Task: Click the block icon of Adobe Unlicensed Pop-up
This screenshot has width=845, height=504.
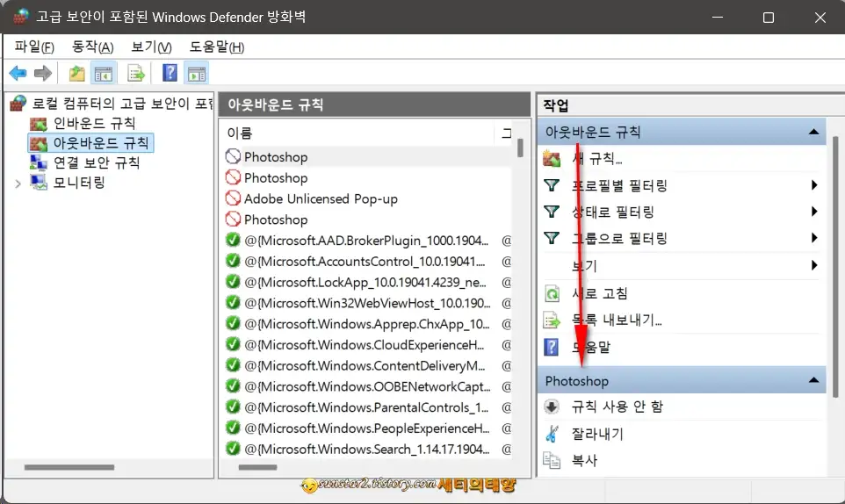Action: (x=233, y=198)
